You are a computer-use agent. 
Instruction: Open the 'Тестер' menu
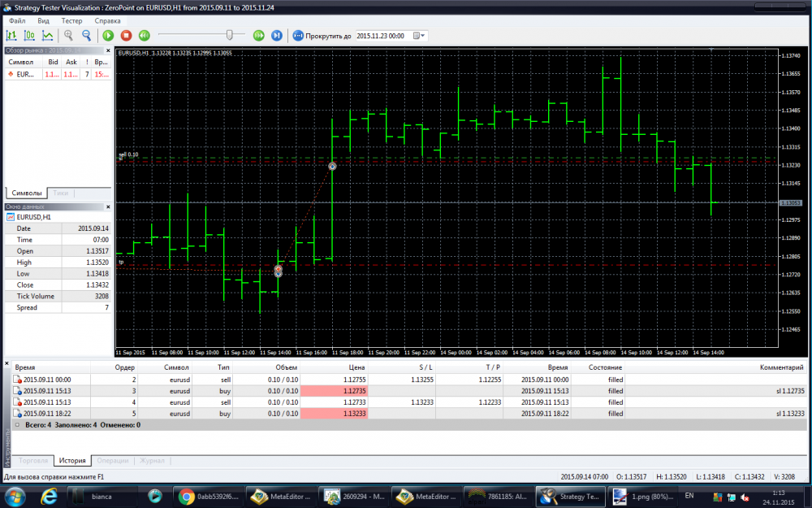(71, 20)
